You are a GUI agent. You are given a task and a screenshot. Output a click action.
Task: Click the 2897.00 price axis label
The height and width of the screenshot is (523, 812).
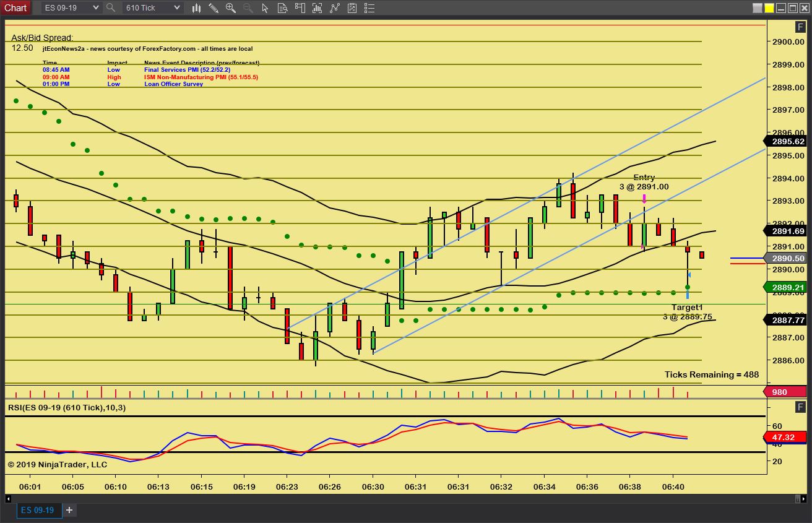tap(788, 110)
